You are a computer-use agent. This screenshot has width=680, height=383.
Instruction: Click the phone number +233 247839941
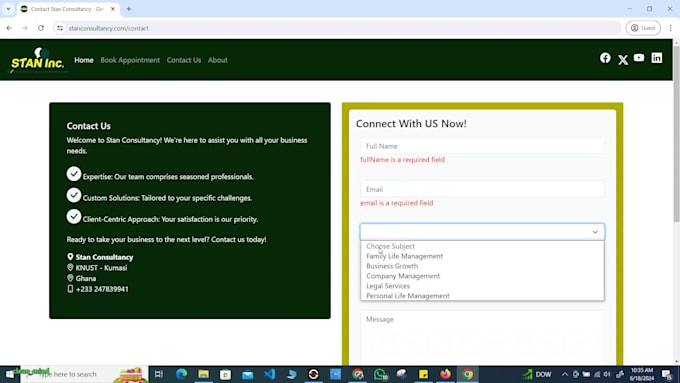click(x=102, y=289)
